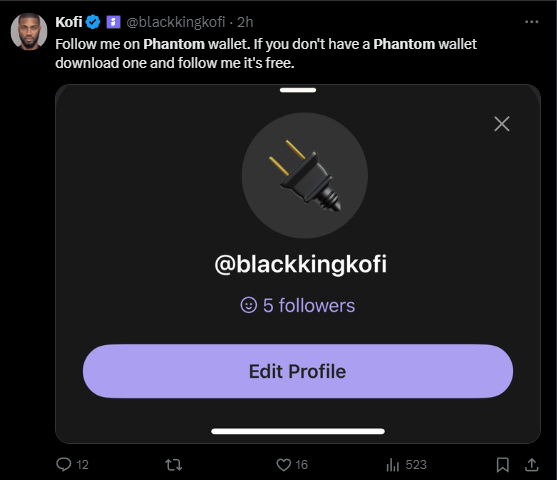Click the @blackkingkofi handle in header
557x480 pixels.
(176, 22)
